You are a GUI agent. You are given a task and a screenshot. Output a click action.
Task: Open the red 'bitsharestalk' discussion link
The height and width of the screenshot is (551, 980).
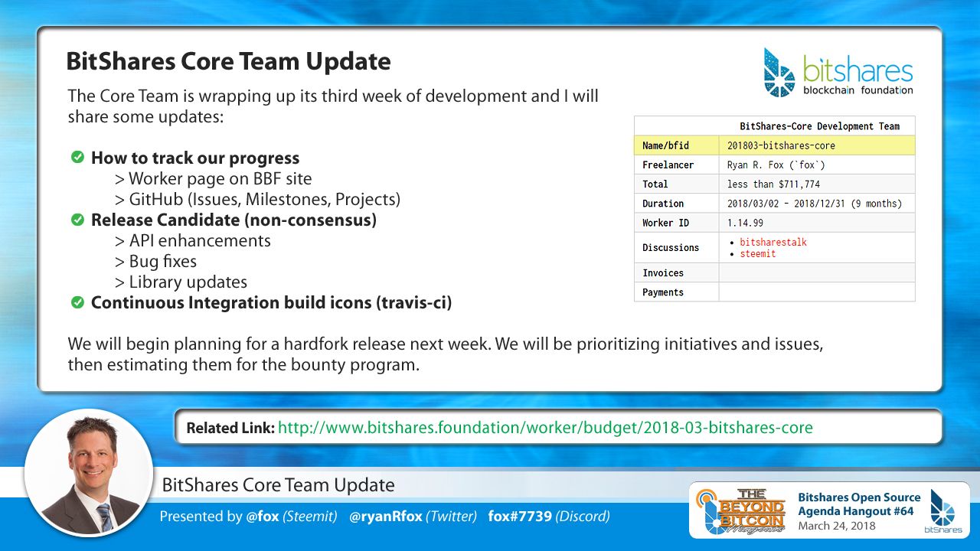(773, 242)
